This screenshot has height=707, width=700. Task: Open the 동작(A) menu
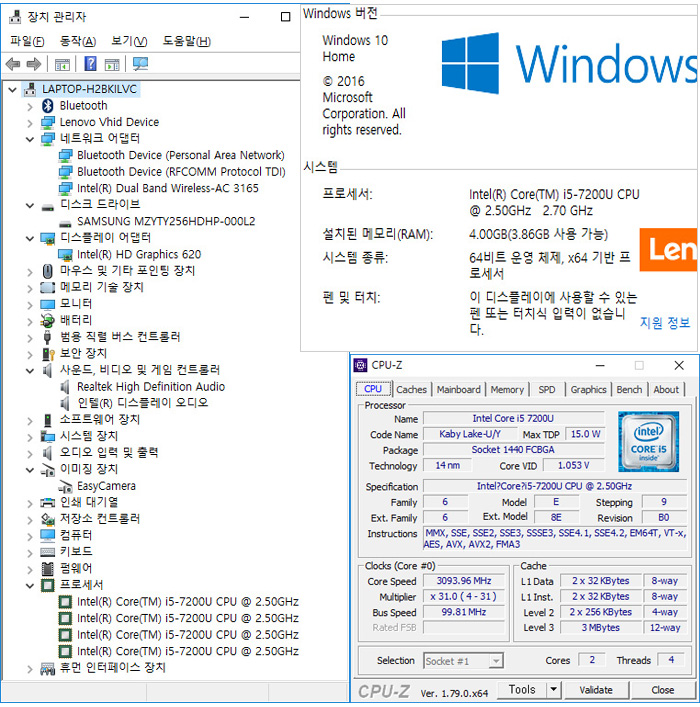click(78, 41)
